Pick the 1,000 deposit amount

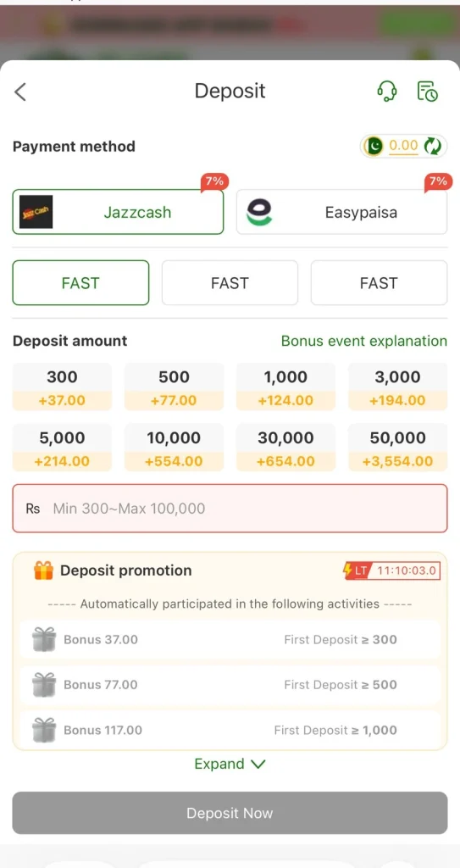coord(285,387)
